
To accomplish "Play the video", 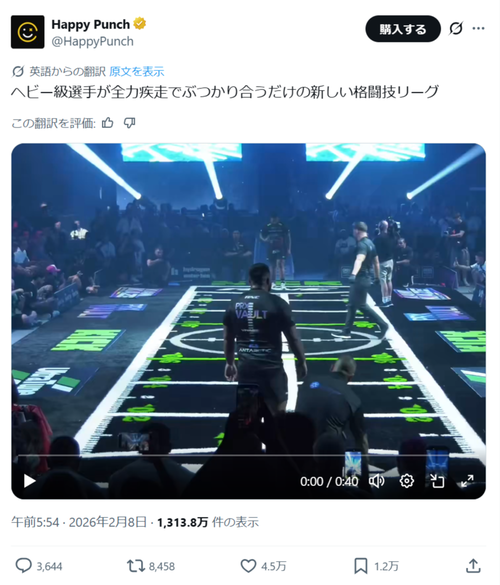I will (29, 481).
